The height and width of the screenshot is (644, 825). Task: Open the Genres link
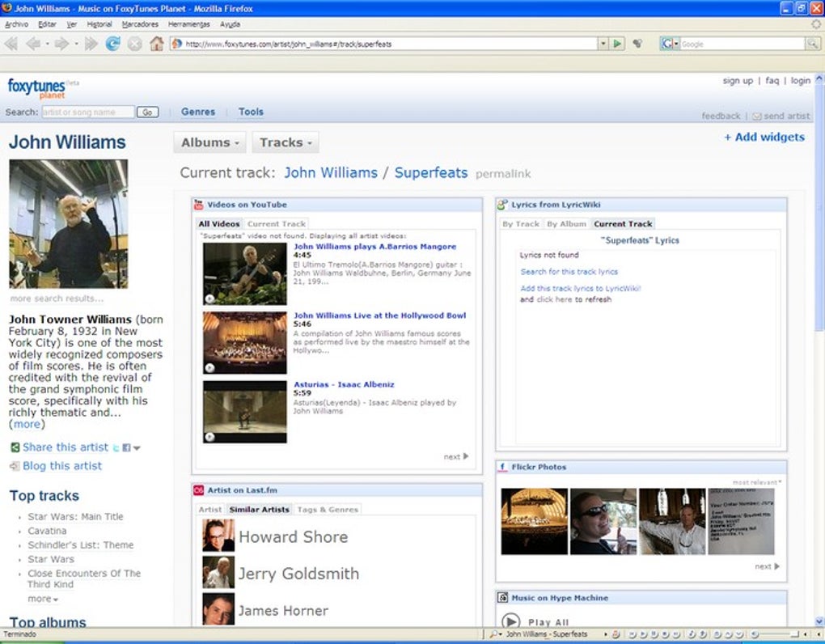click(198, 112)
